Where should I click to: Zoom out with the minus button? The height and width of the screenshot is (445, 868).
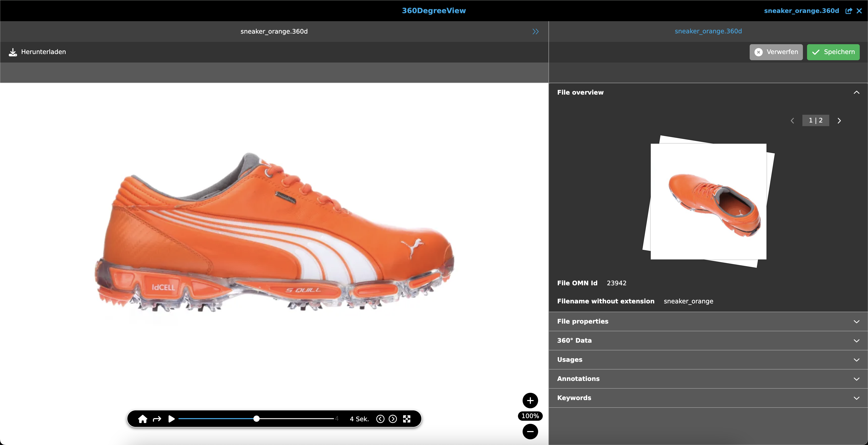point(530,432)
